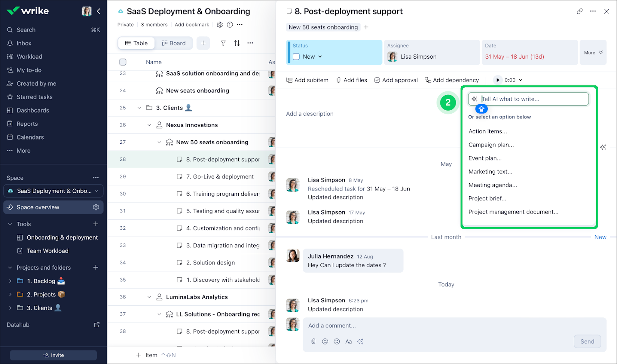Select Meeting agenda AI option
The height and width of the screenshot is (364, 617).
click(x=492, y=185)
